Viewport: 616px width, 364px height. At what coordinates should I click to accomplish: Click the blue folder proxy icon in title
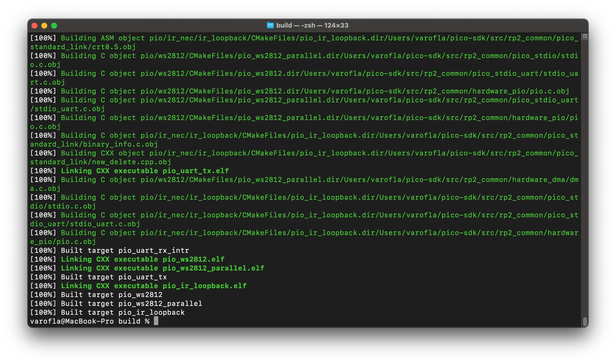pos(270,25)
